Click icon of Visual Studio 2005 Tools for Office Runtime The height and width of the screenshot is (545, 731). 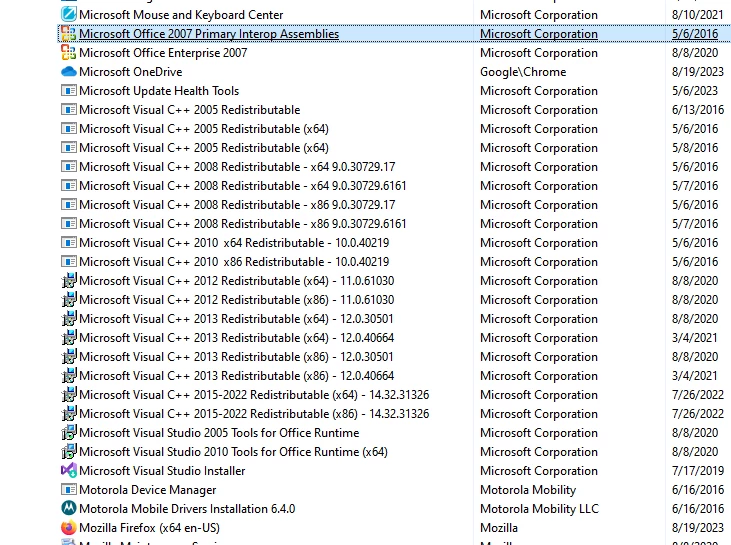(69, 433)
